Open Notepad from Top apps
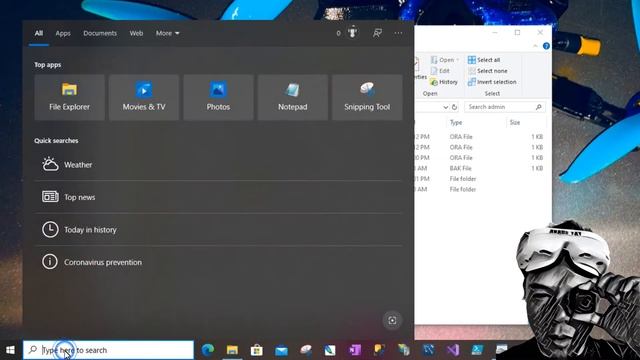This screenshot has height=360, width=640. [292, 97]
